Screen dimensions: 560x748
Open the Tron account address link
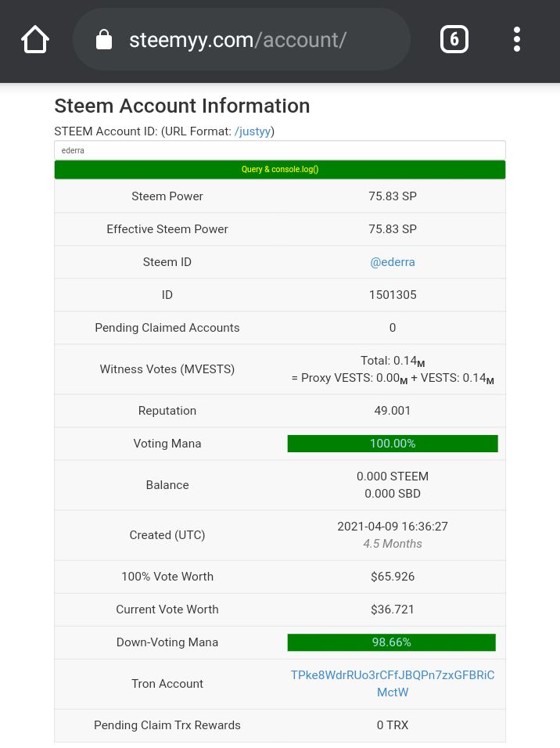tap(393, 684)
